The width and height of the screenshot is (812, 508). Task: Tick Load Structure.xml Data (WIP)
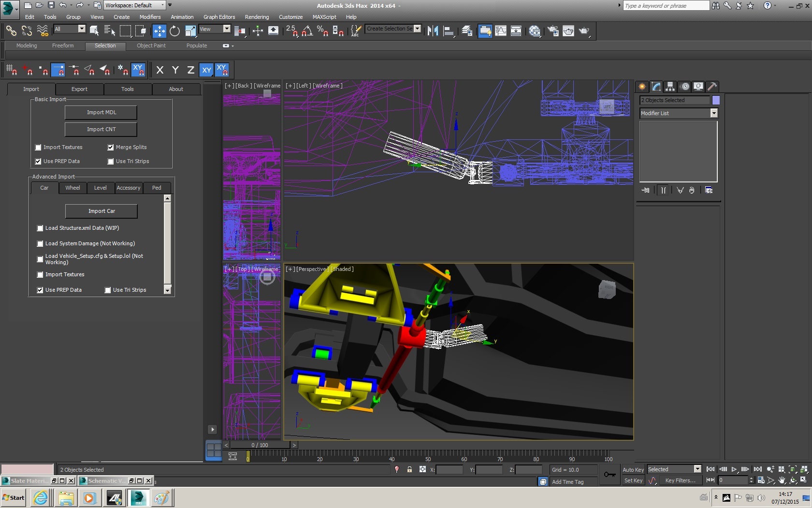tap(40, 228)
